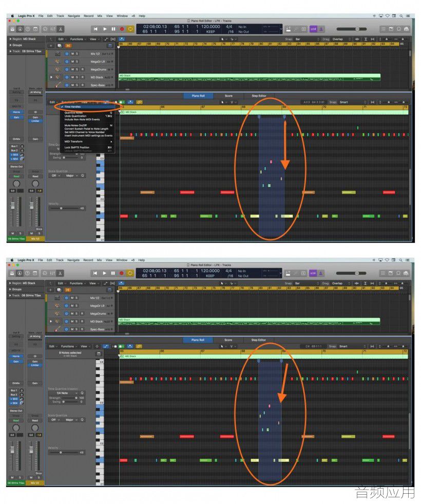
Task: Go to beginning in the top screenshot's transport
Action: 95,29
